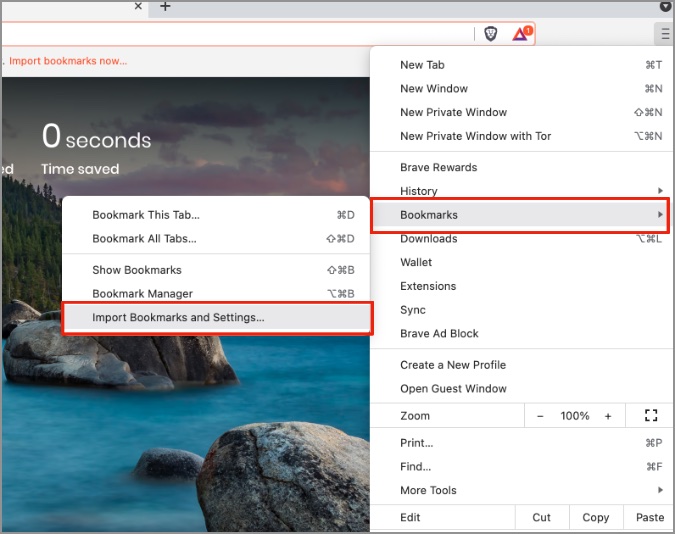Select New Tab from the menu
The height and width of the screenshot is (534, 675).
[522, 65]
